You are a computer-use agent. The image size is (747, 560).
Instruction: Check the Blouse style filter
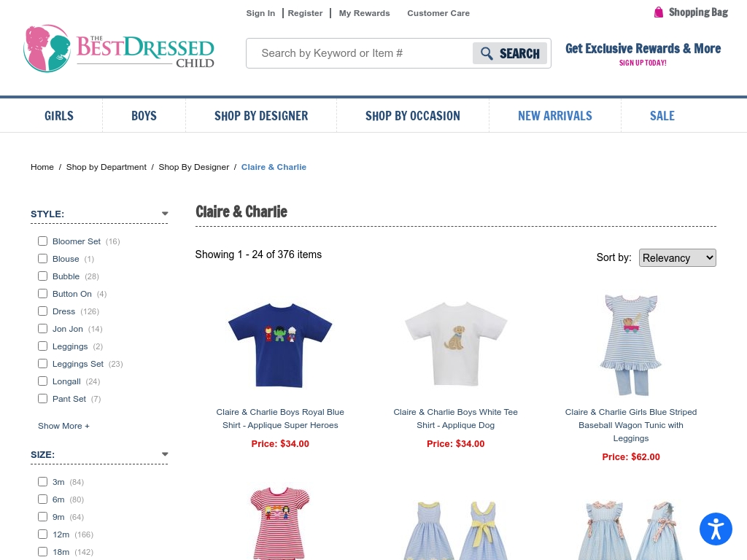[43, 259]
